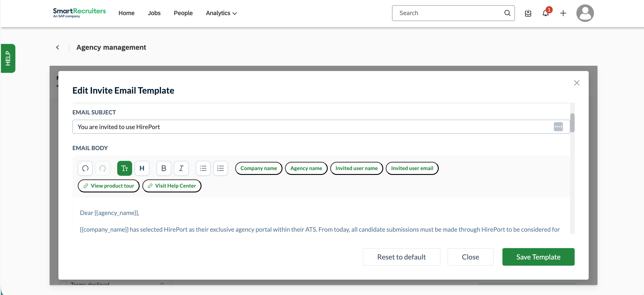
Task: Open the downloads inbox icon
Action: coord(528,13)
